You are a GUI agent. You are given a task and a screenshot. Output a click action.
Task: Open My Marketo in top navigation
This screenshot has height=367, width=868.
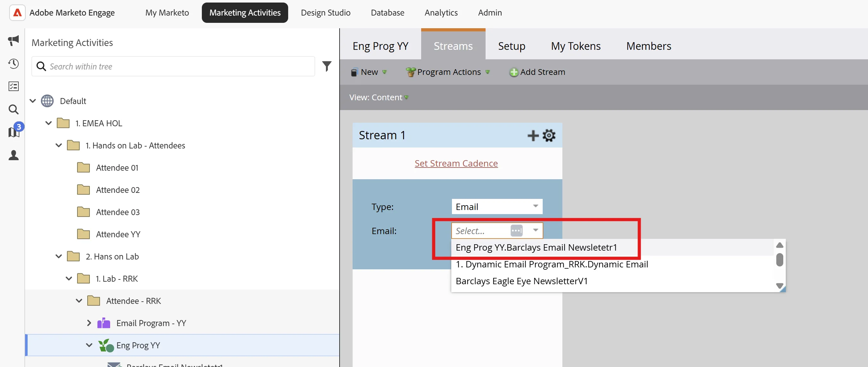(167, 13)
